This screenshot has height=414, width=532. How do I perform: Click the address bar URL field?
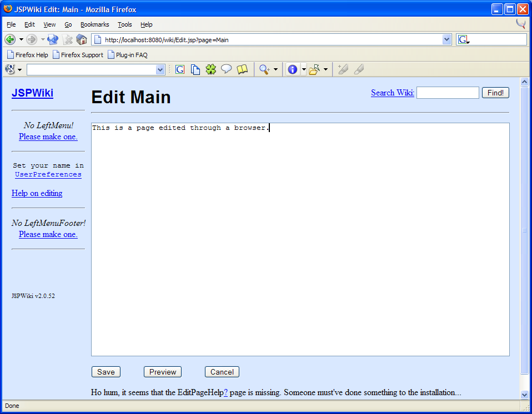coord(272,39)
